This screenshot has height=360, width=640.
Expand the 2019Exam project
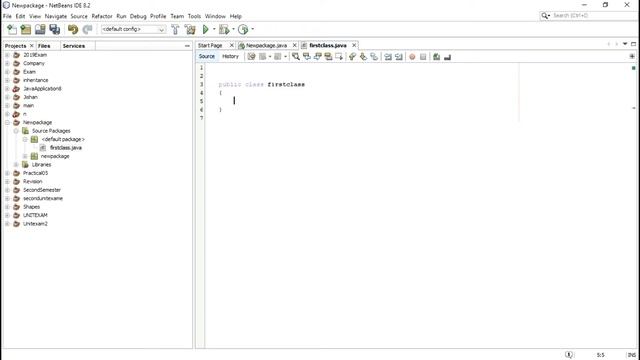(7, 55)
